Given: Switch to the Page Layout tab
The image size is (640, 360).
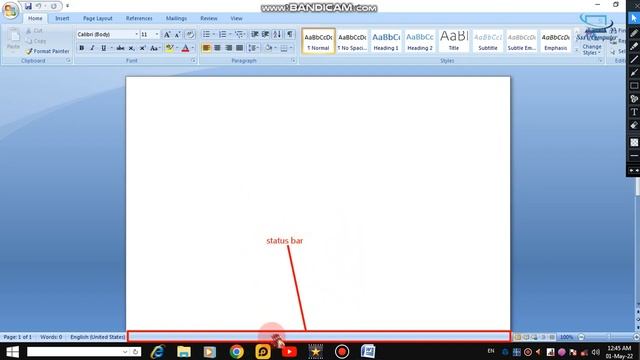Looking at the screenshot, I should pos(98,18).
